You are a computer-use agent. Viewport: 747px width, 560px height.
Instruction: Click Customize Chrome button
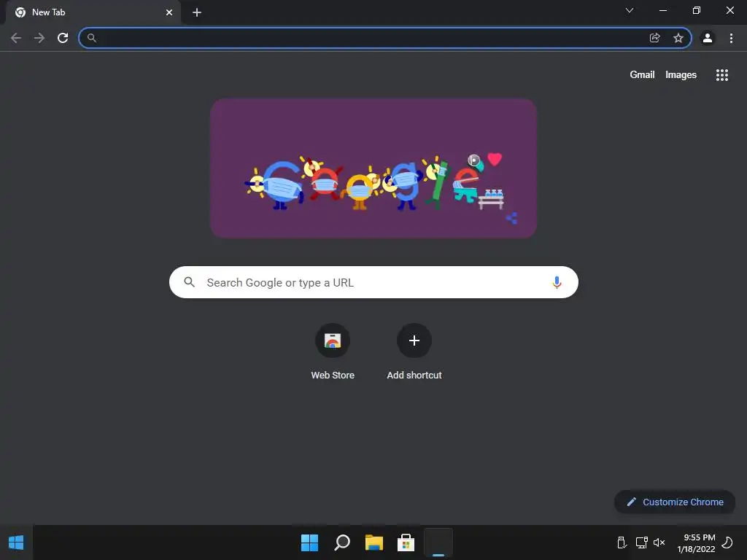pyautogui.click(x=675, y=502)
